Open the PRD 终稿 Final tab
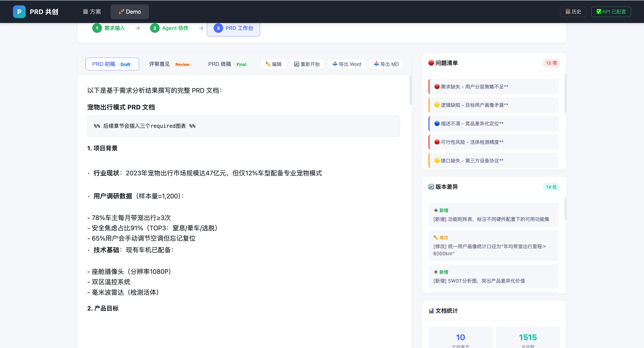The width and height of the screenshot is (644, 348). (x=228, y=64)
